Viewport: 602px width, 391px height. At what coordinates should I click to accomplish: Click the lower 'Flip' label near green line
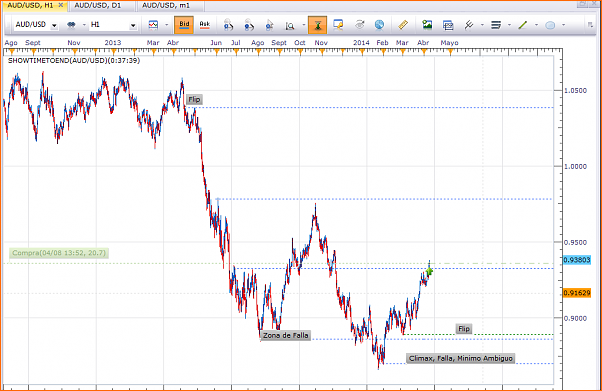(x=464, y=329)
